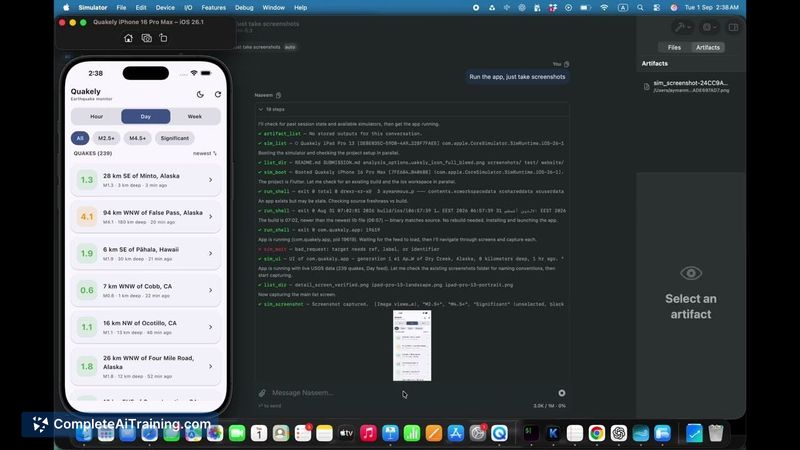Open the App Store from the dock

[x=455, y=433]
